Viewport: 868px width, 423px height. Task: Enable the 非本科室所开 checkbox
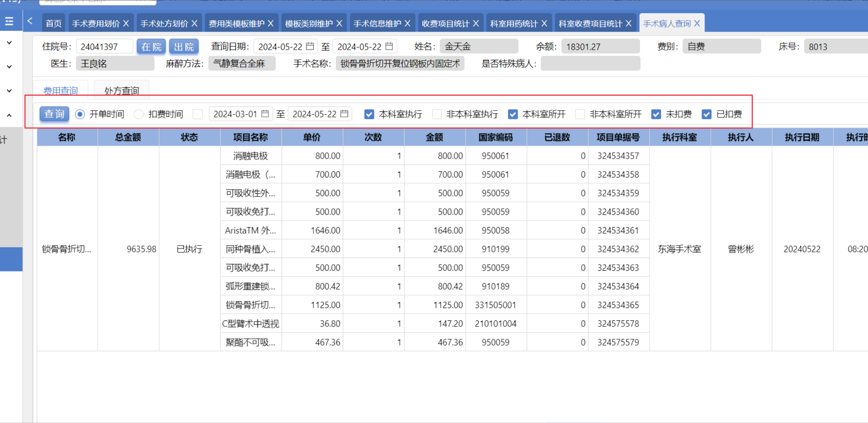point(580,114)
